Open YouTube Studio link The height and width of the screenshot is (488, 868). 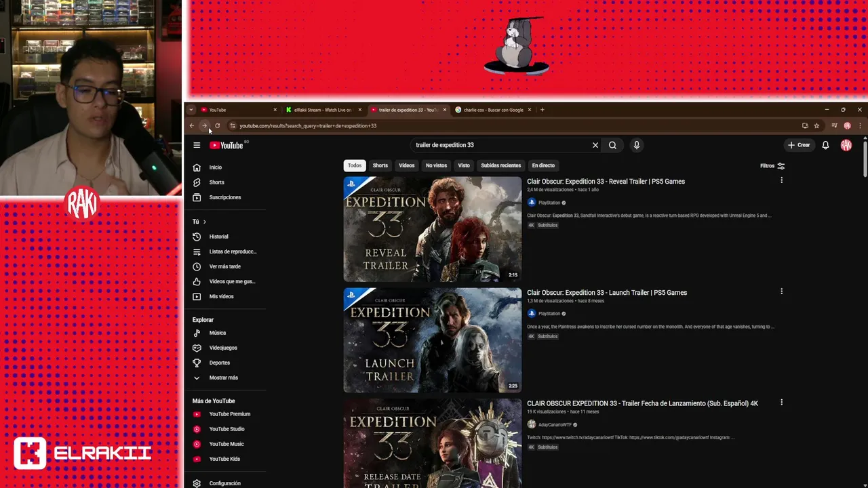click(225, 429)
